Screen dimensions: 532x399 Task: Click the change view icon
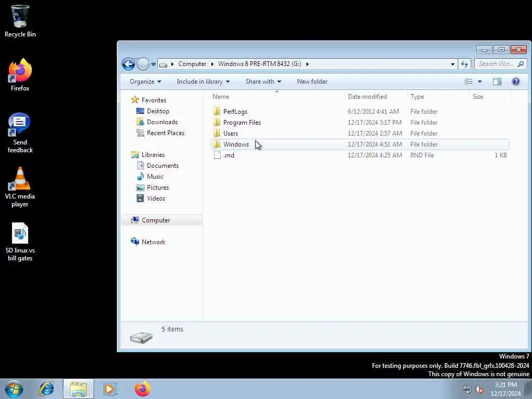[469, 82]
